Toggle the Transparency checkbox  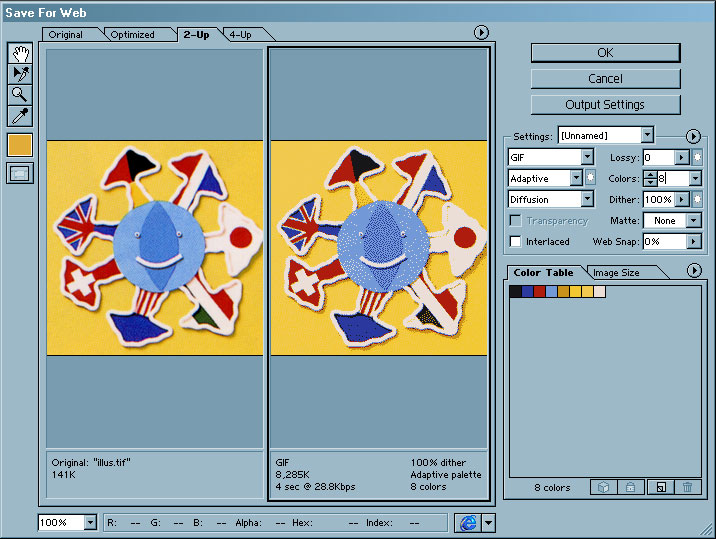pos(516,221)
